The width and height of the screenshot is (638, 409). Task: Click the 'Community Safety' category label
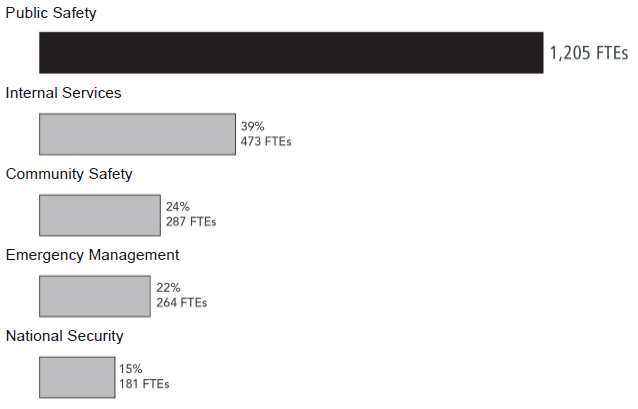pyautogui.click(x=69, y=174)
